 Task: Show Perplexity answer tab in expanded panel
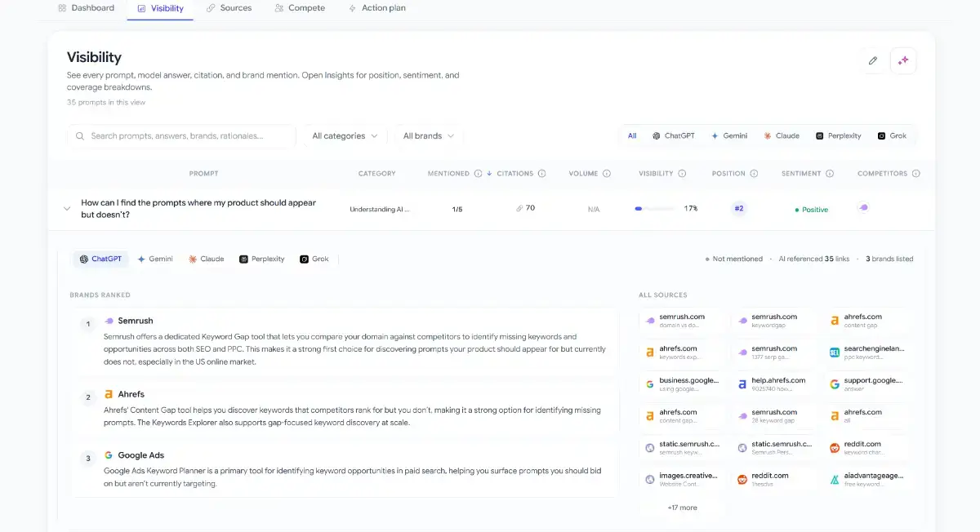pos(262,259)
